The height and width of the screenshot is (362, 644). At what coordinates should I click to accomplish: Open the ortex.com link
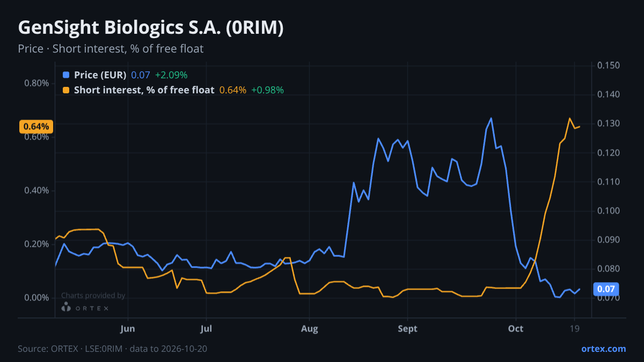[x=604, y=349]
